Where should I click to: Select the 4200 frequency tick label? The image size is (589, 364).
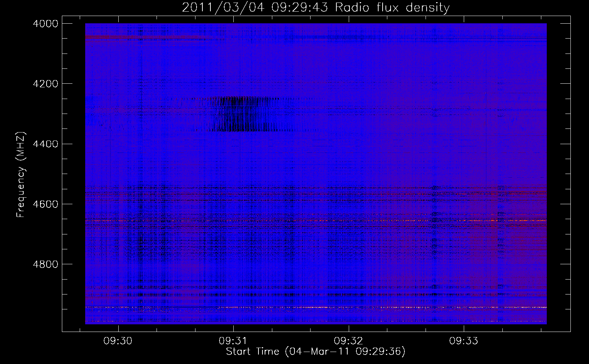[46, 84]
